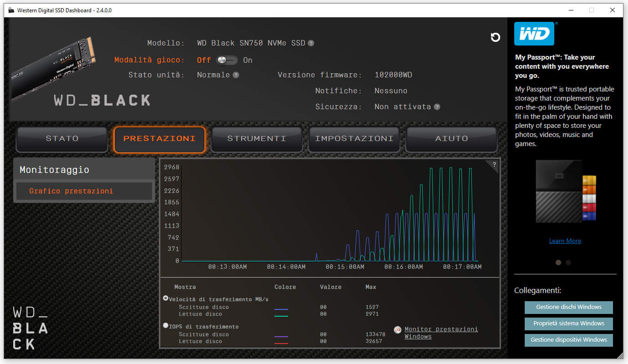Click the max value 32657
The width and height of the screenshot is (628, 364).
coord(374,341)
